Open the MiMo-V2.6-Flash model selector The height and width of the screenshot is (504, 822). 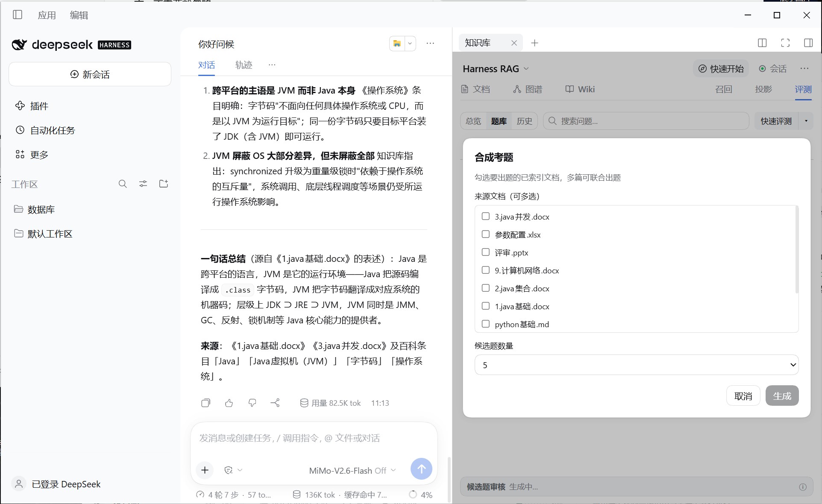pos(352,470)
